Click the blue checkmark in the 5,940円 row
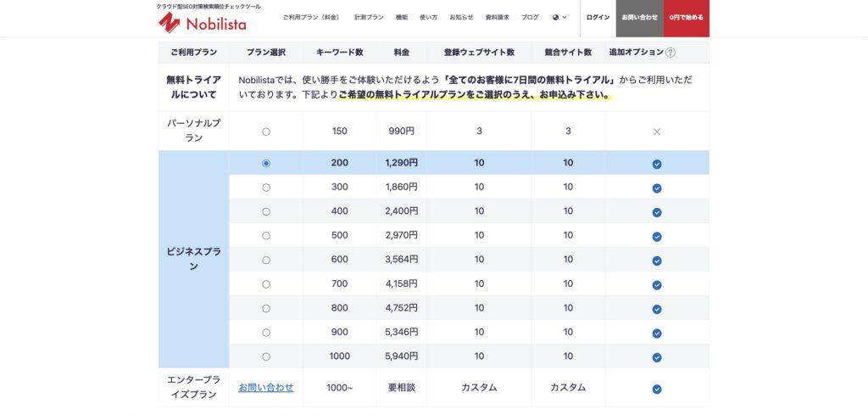 pos(657,357)
